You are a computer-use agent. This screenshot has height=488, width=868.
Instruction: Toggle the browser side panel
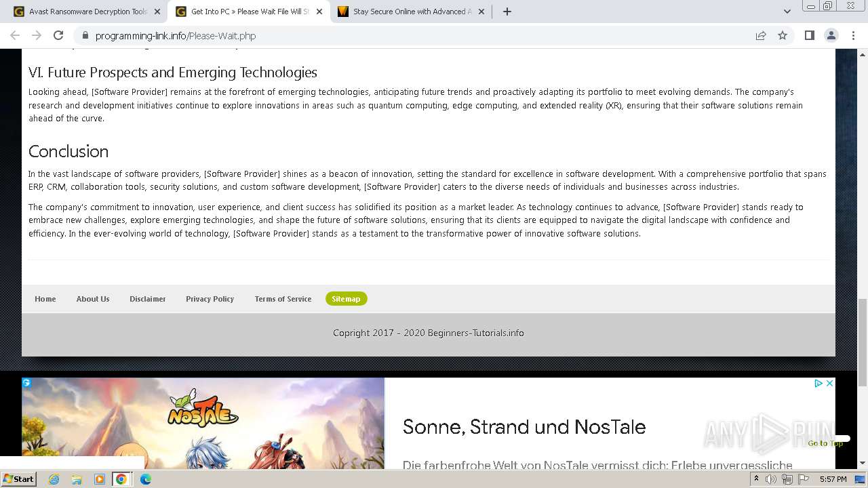pos(809,35)
